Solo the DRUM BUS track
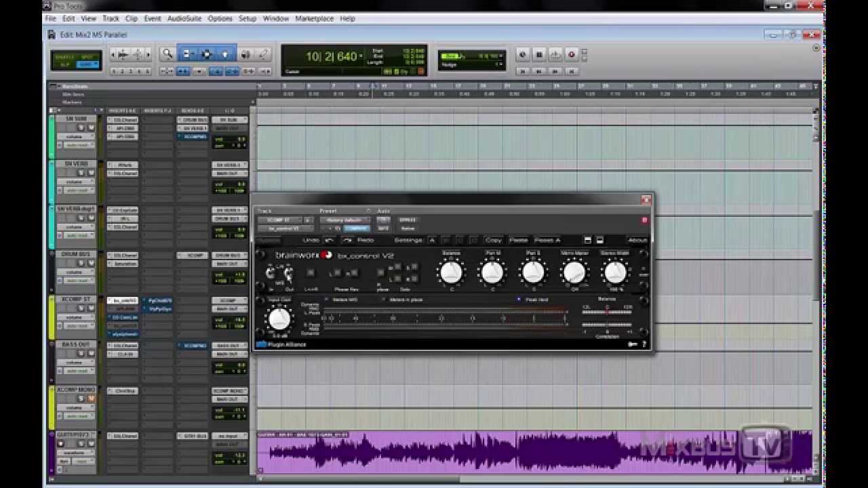The height and width of the screenshot is (488, 868). pos(81,263)
